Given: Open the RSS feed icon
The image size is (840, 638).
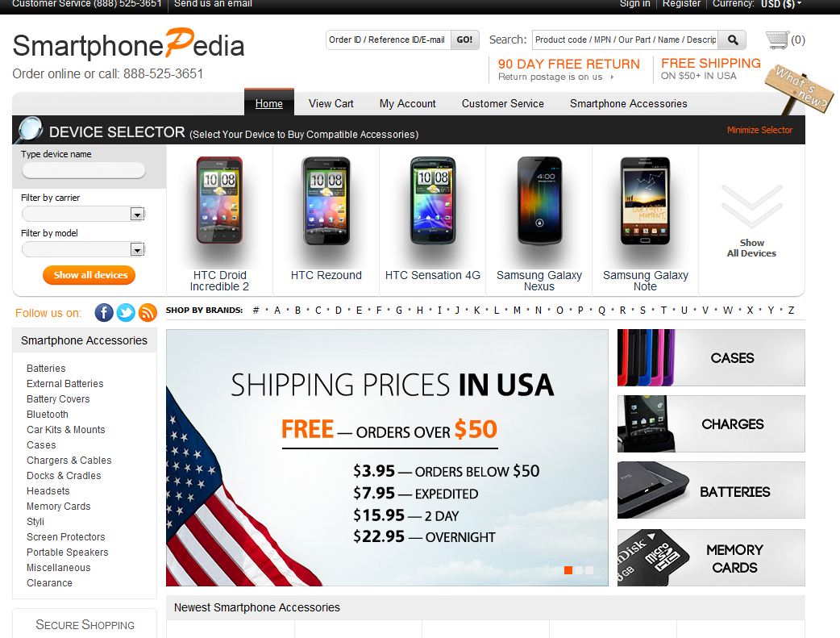Looking at the screenshot, I should tap(148, 313).
